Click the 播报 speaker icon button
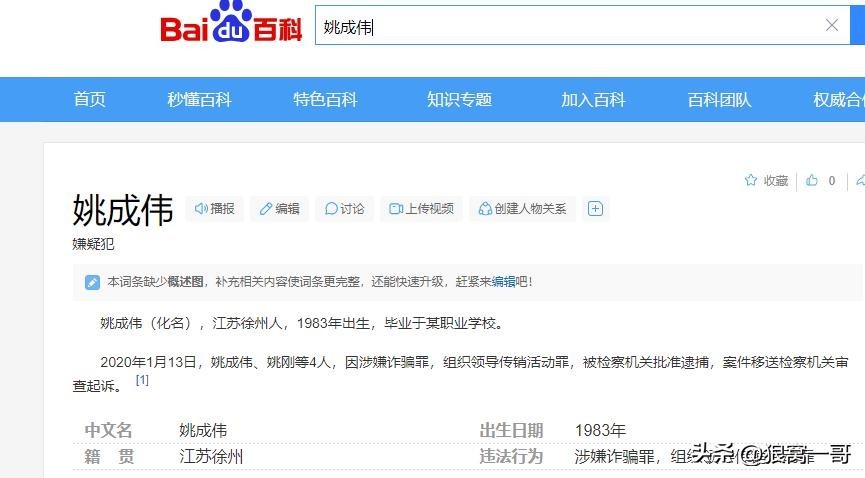 tap(215, 209)
